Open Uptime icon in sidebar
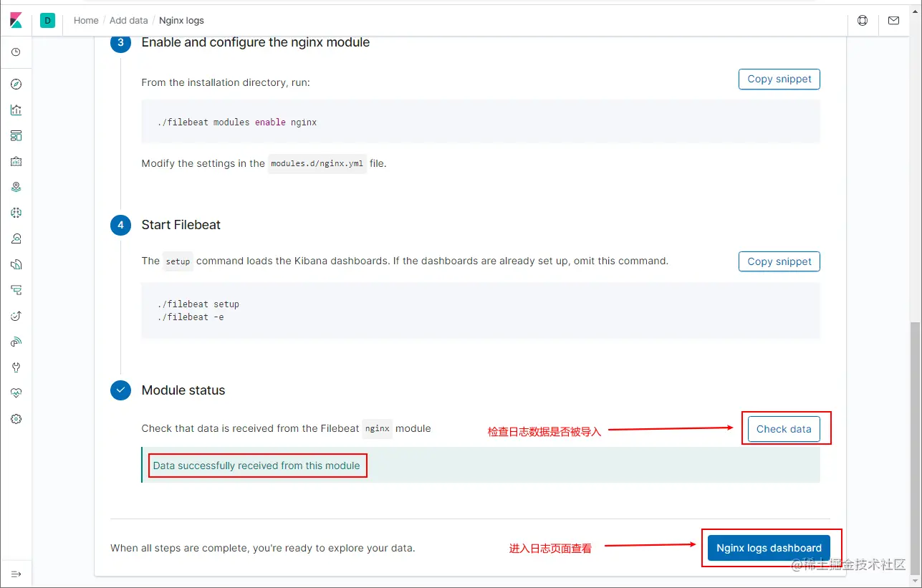The width and height of the screenshot is (922, 588). tap(16, 316)
